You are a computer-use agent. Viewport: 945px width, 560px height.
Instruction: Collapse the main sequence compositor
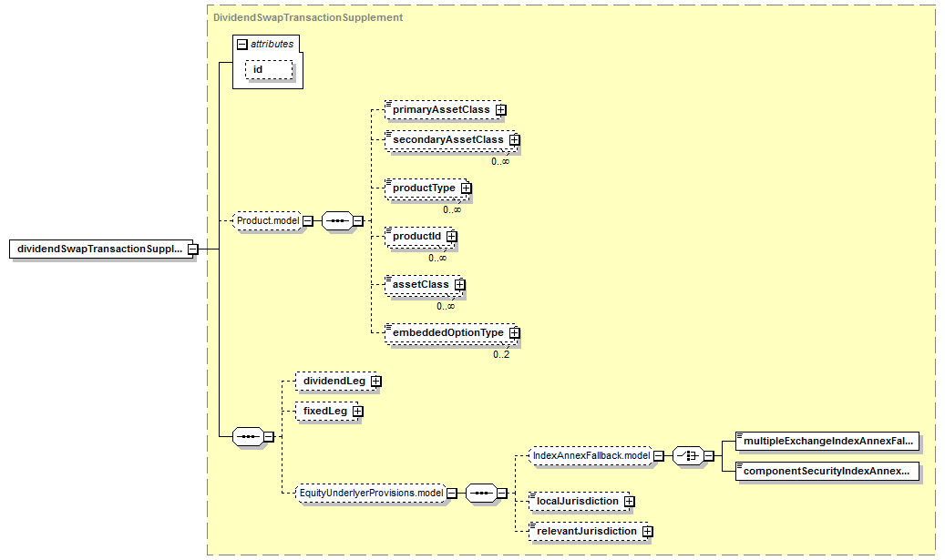click(x=269, y=436)
